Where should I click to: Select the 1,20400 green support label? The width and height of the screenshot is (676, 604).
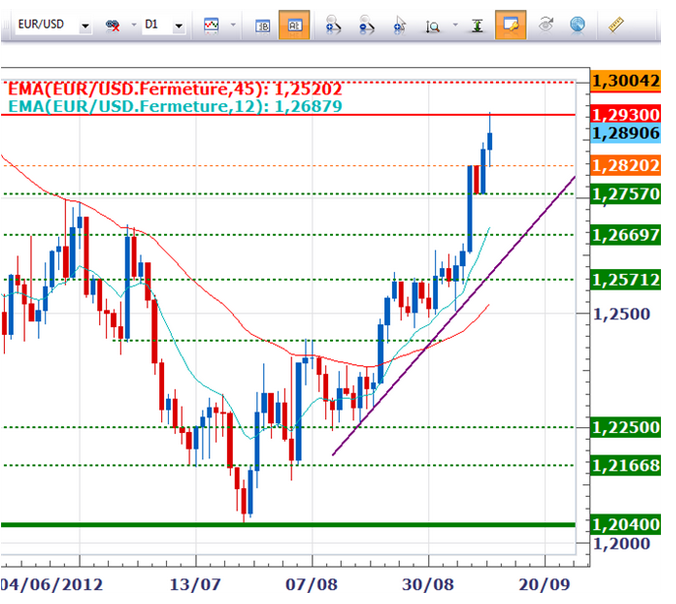(x=626, y=525)
